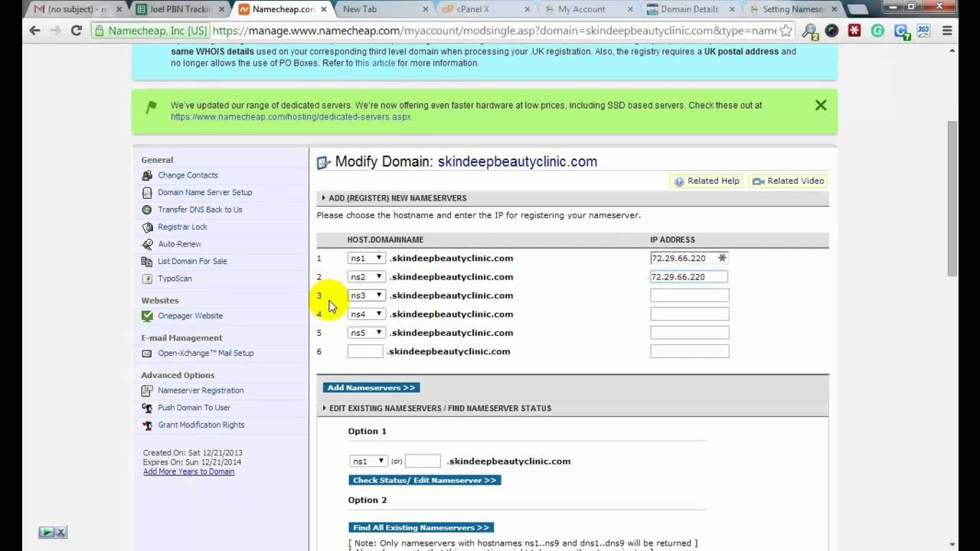
Task: Click the Open-Xchange Mail Setup envelope icon
Action: click(x=147, y=353)
